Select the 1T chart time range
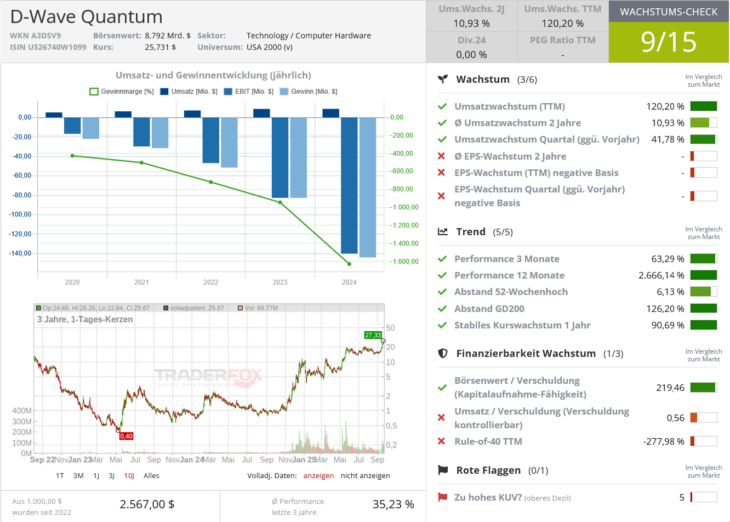Image resolution: width=730 pixels, height=522 pixels. [60, 475]
